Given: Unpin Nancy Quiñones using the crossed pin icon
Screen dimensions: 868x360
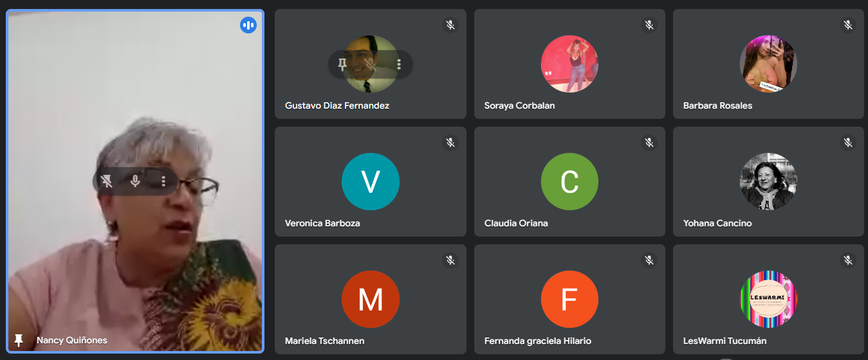Looking at the screenshot, I should pyautogui.click(x=107, y=181).
